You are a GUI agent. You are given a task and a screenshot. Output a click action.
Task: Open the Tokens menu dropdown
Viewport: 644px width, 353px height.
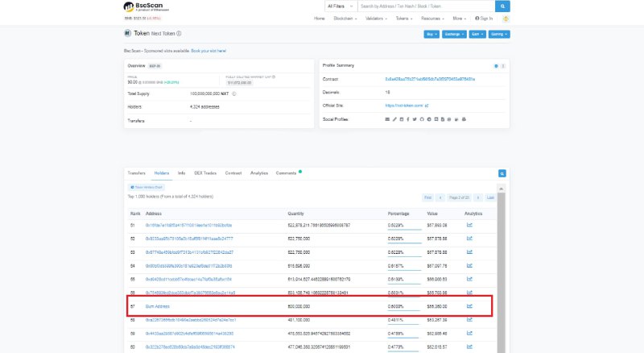(x=404, y=19)
